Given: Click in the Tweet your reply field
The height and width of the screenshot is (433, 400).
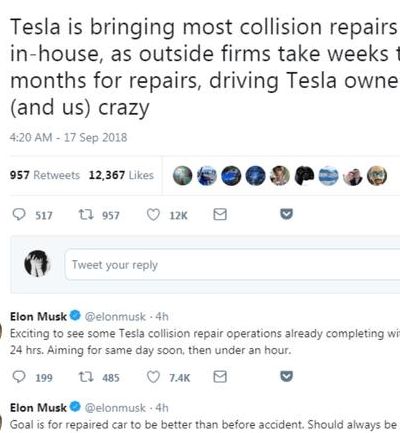Looking at the screenshot, I should pos(232,265).
